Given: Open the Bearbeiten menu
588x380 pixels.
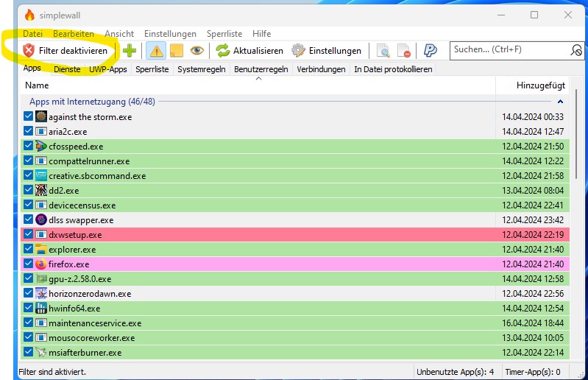Looking at the screenshot, I should (x=74, y=34).
